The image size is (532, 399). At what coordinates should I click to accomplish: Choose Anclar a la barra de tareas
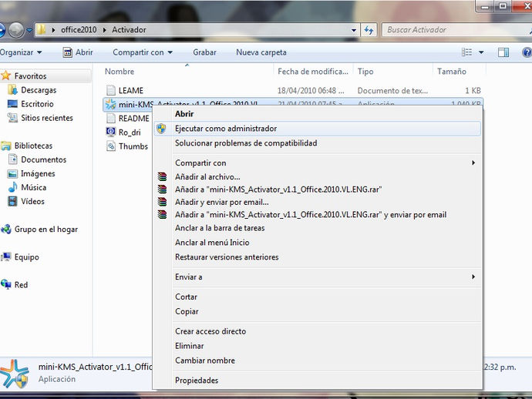[x=317, y=228]
